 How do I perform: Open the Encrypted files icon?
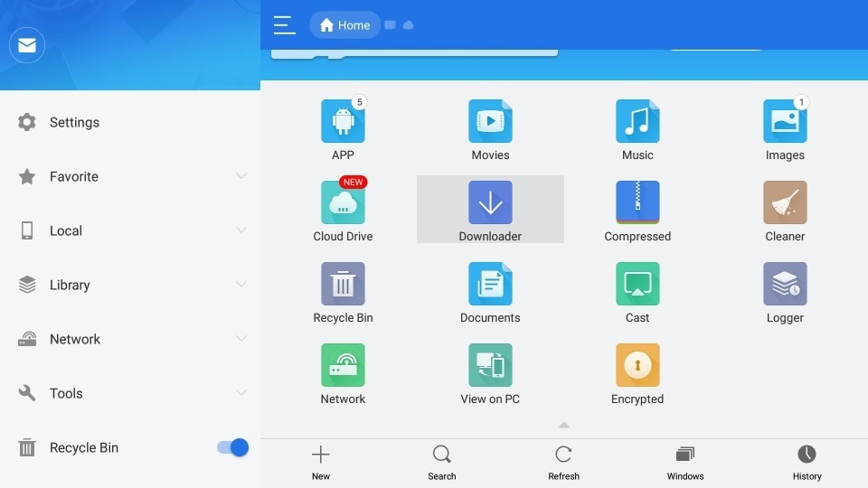tap(637, 366)
